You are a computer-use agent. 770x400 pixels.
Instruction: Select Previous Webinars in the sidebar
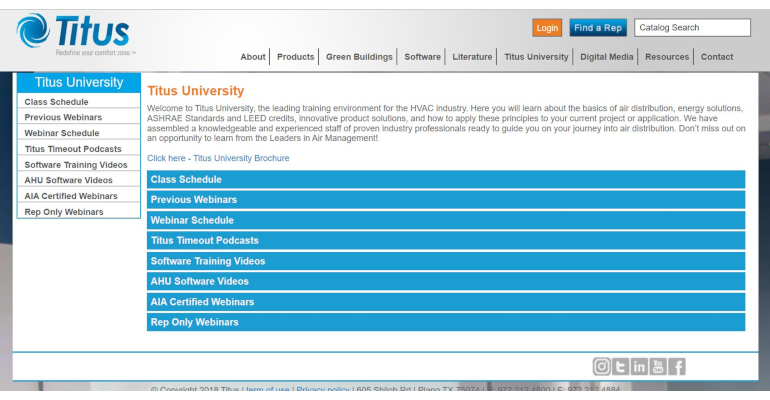pos(79,117)
